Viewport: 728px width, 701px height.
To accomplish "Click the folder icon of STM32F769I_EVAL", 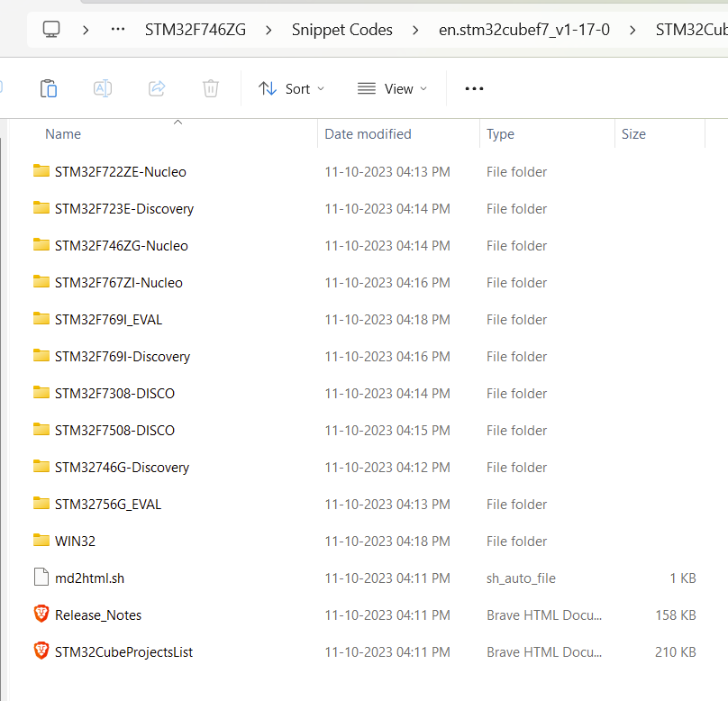I will (x=41, y=318).
